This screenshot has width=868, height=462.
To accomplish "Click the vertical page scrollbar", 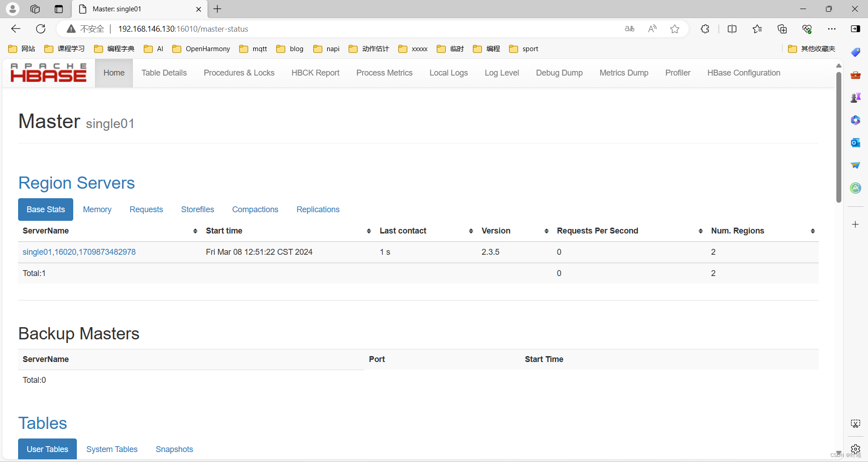I will coord(839,136).
